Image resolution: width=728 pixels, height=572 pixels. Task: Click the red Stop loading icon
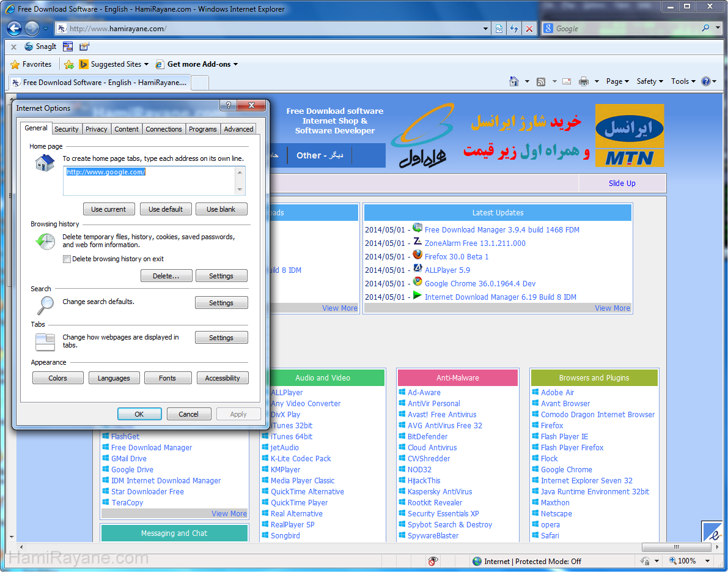click(x=529, y=29)
